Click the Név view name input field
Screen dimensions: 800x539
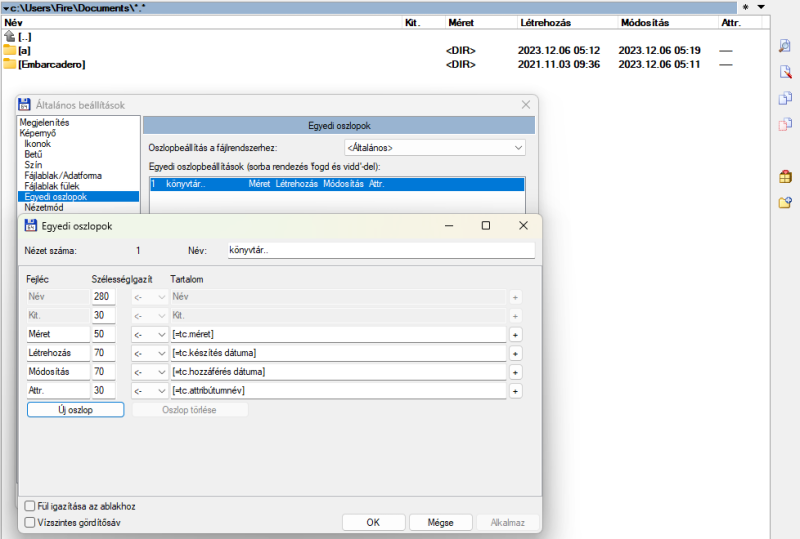pyautogui.click(x=381, y=250)
